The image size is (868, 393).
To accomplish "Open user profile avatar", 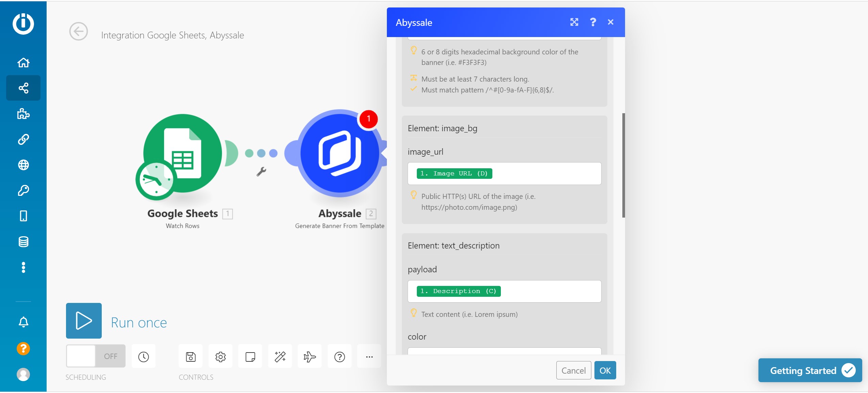I will [23, 374].
